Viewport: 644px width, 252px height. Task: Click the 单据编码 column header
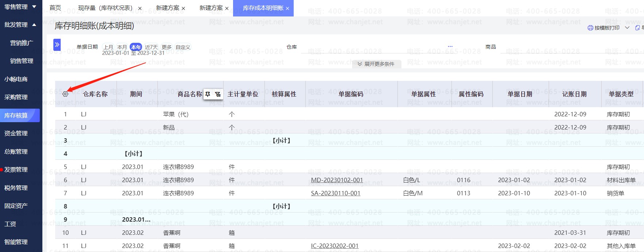pos(351,94)
